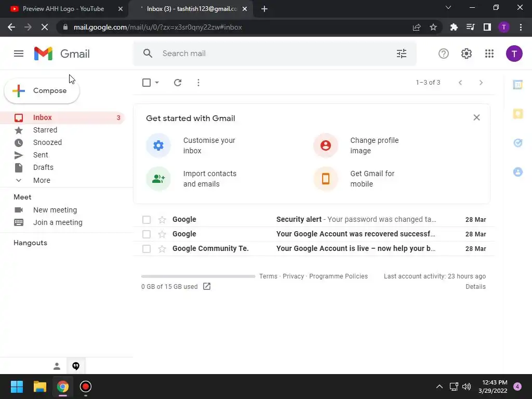Open the Chrome tab search chevron
This screenshot has height=399, width=532.
448,7
